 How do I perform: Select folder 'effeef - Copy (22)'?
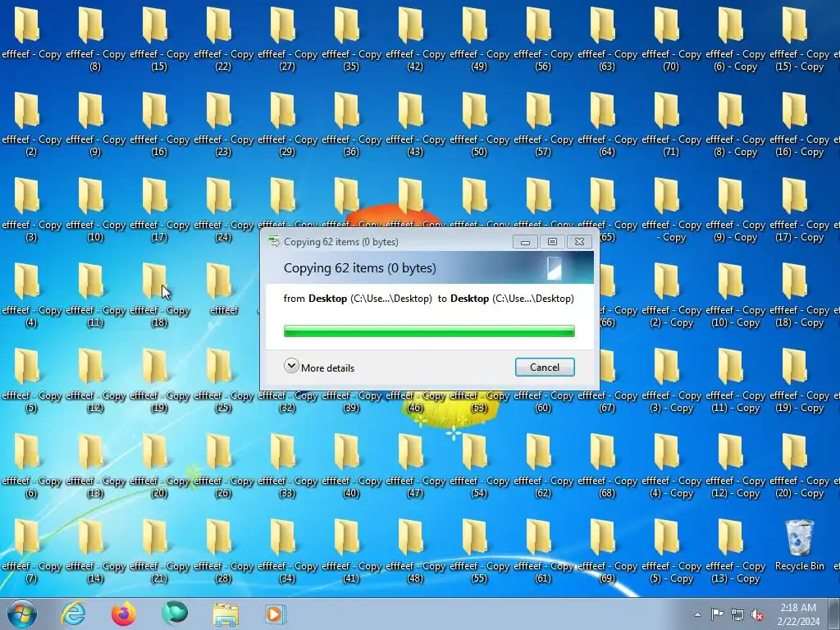223,39
